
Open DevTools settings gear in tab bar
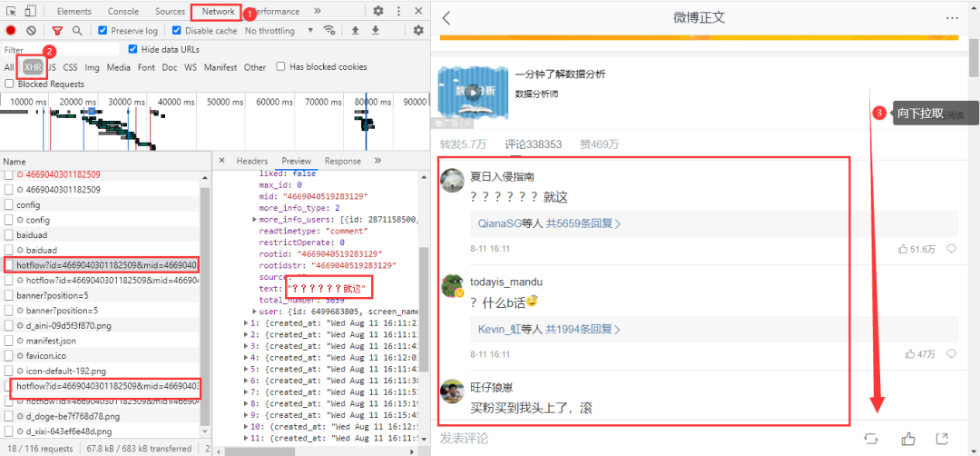[x=378, y=11]
